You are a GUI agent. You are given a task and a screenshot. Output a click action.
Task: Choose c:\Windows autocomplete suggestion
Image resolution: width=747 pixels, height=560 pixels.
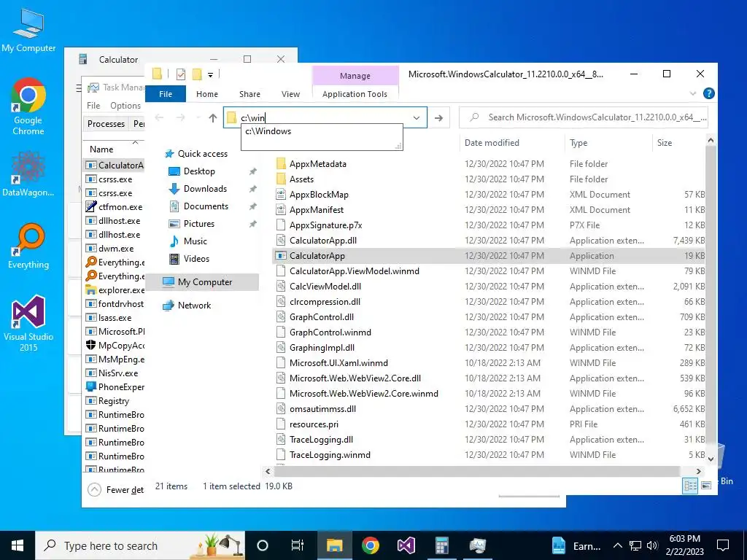pos(268,131)
